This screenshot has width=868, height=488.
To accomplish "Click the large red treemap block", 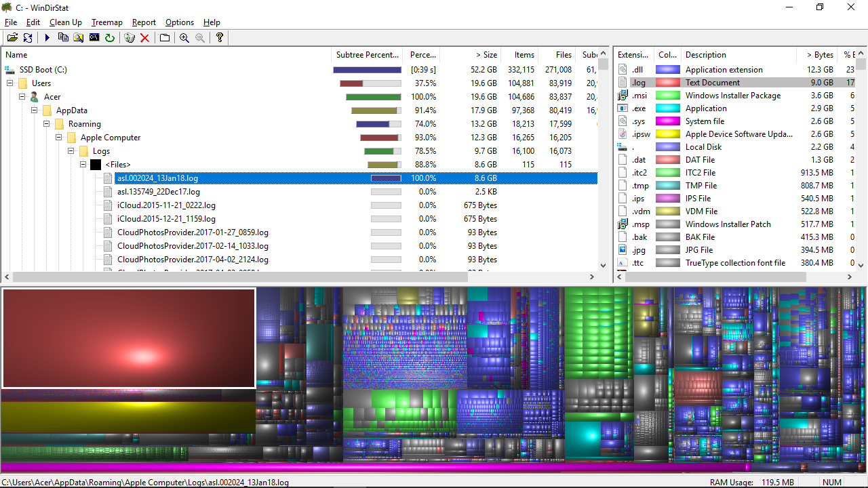I will (x=129, y=338).
